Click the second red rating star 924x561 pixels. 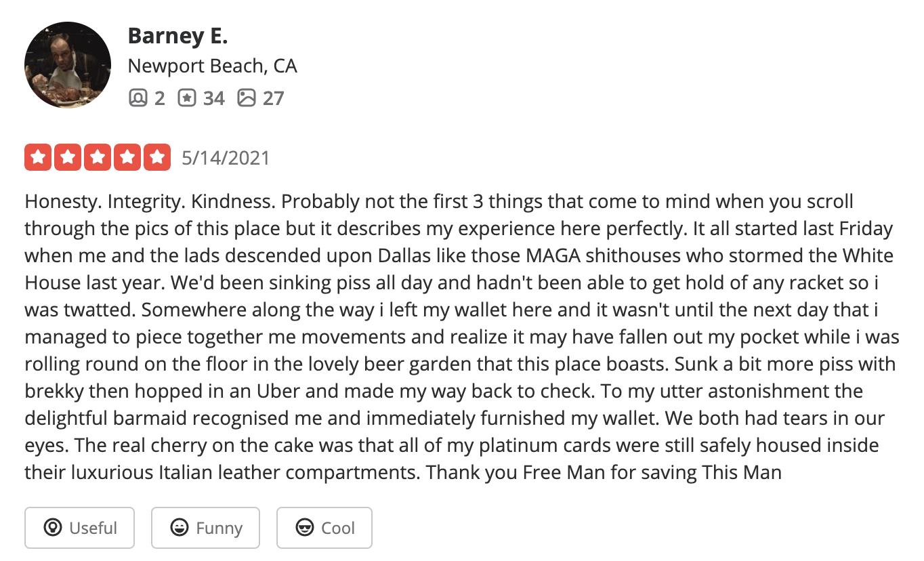(x=68, y=158)
